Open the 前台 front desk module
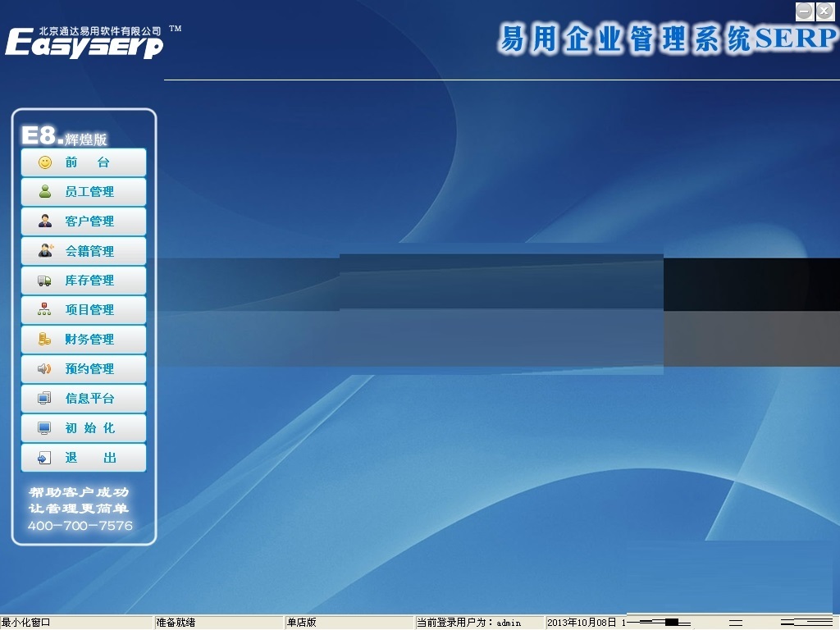Image resolution: width=840 pixels, height=630 pixels. point(84,162)
